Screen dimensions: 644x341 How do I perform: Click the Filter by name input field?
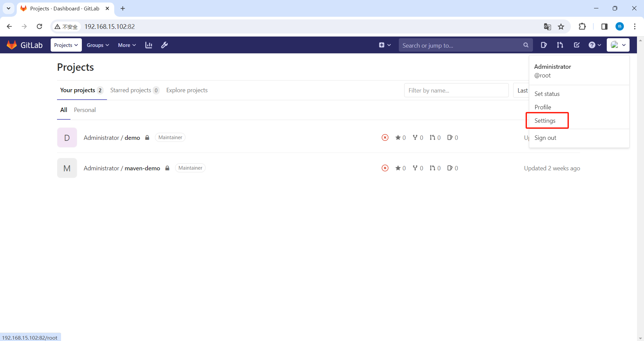[x=456, y=90]
